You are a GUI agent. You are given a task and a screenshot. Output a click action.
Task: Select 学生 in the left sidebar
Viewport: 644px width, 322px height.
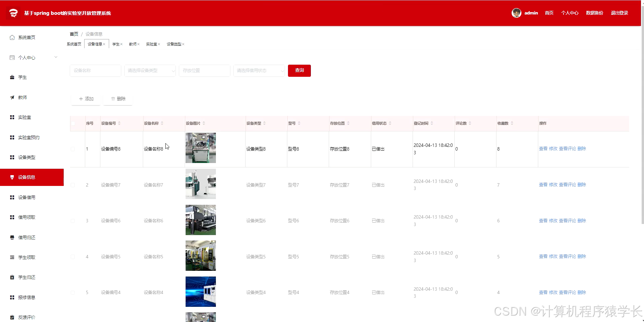point(23,77)
